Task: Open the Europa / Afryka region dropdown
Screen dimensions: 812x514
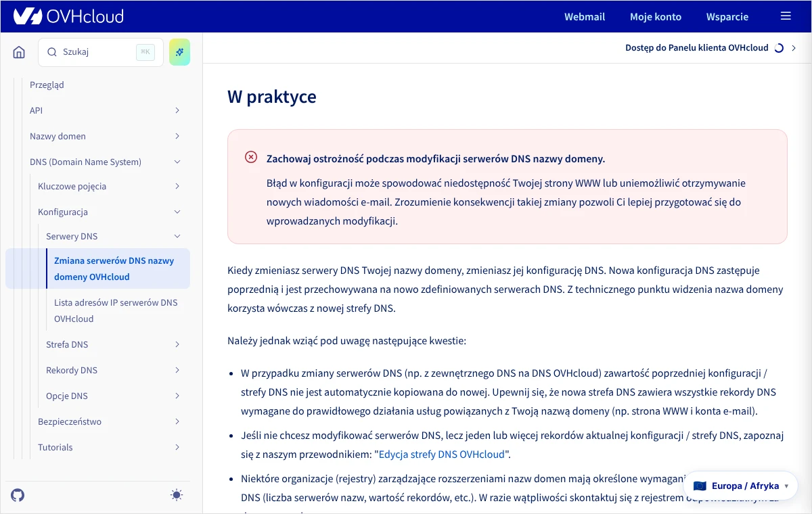Action: click(741, 486)
